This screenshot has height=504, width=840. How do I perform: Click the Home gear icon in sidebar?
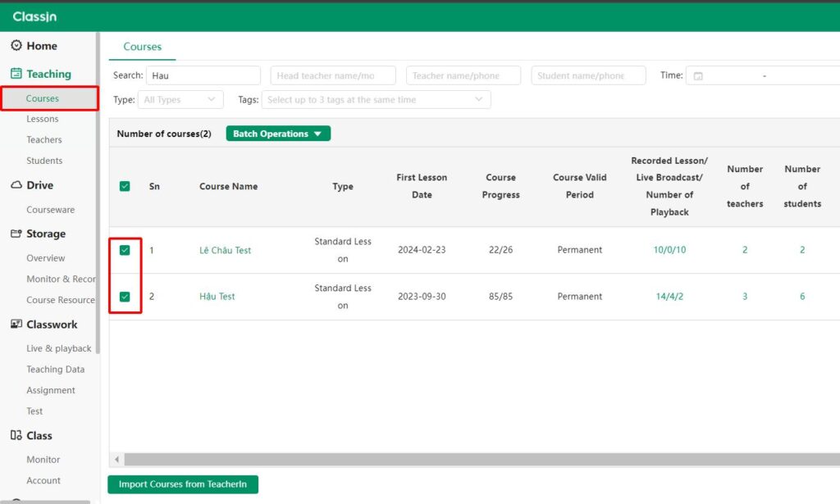[16, 46]
